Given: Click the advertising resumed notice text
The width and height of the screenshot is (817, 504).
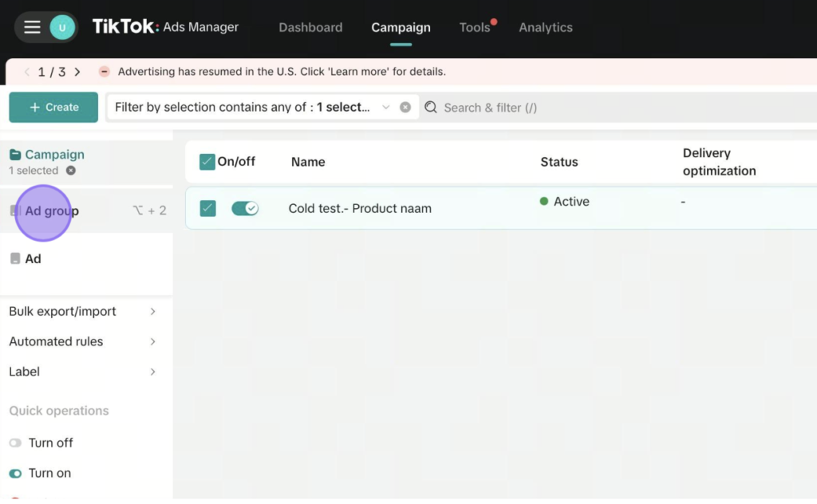Looking at the screenshot, I should coord(282,71).
